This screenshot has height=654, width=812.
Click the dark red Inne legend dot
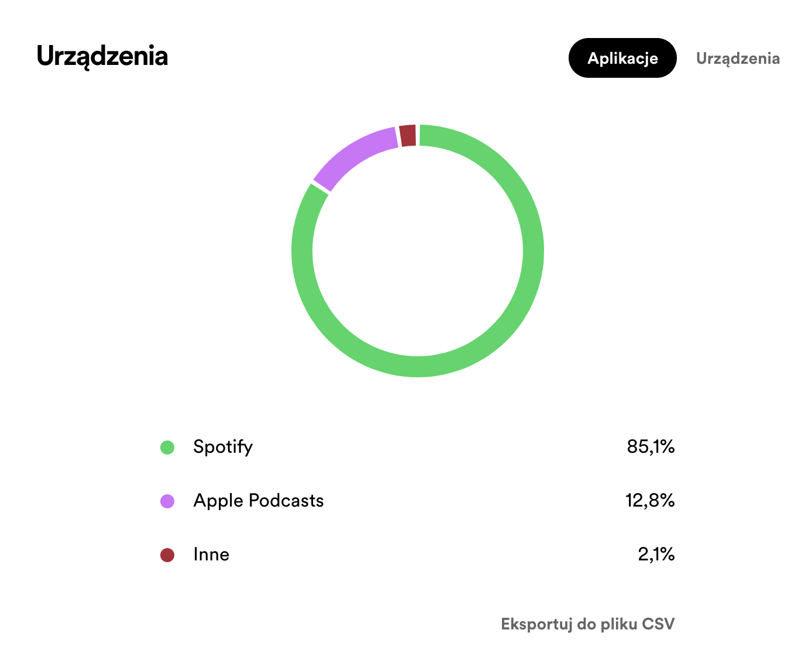[x=167, y=555]
